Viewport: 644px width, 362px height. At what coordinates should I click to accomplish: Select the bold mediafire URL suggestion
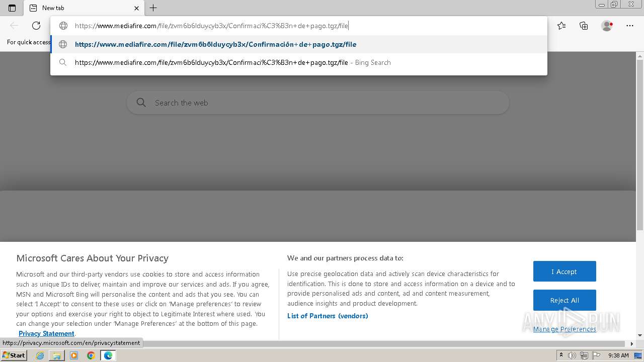(299, 44)
